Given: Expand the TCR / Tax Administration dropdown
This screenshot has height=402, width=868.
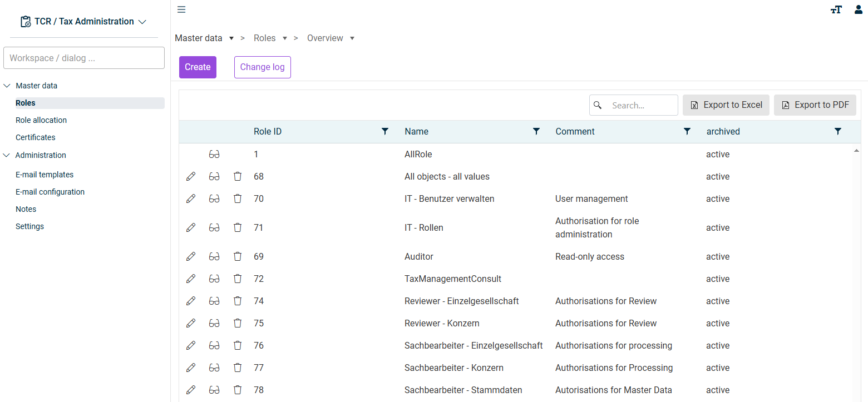Looking at the screenshot, I should click(142, 22).
